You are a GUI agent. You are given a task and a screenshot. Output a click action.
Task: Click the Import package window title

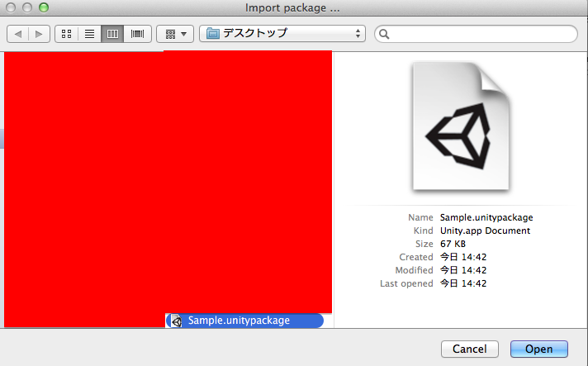(292, 8)
